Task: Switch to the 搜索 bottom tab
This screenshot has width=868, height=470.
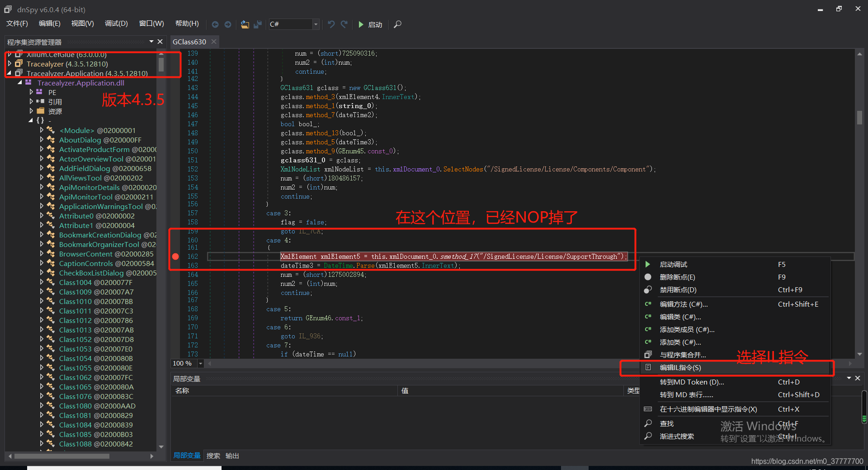Action: pyautogui.click(x=213, y=456)
